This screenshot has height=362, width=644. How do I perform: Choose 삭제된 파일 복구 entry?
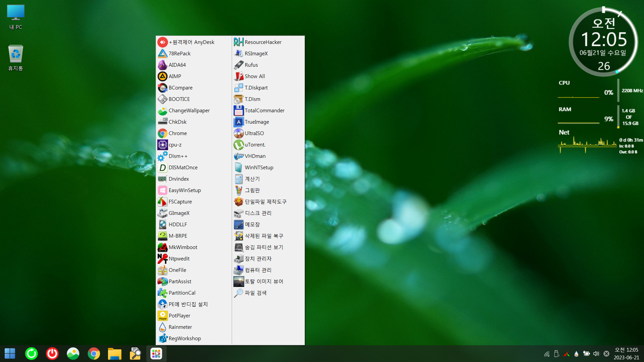click(268, 236)
